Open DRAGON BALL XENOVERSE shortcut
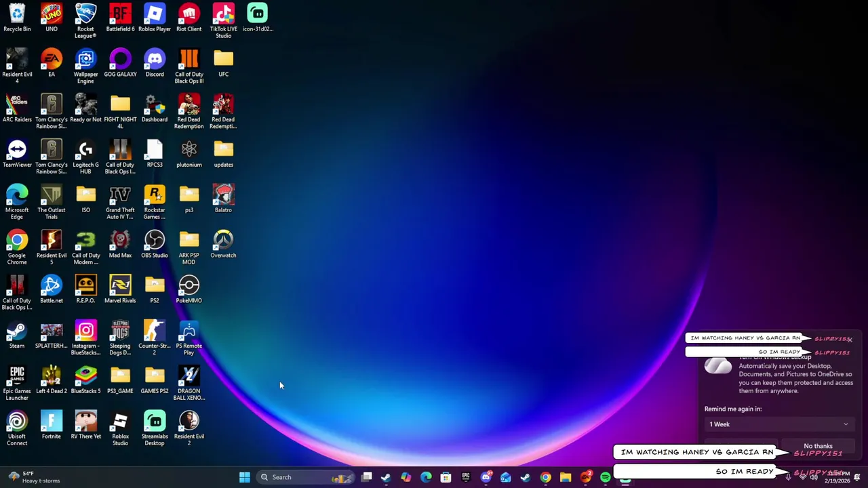Screen dimensions: 868x488 point(189,384)
